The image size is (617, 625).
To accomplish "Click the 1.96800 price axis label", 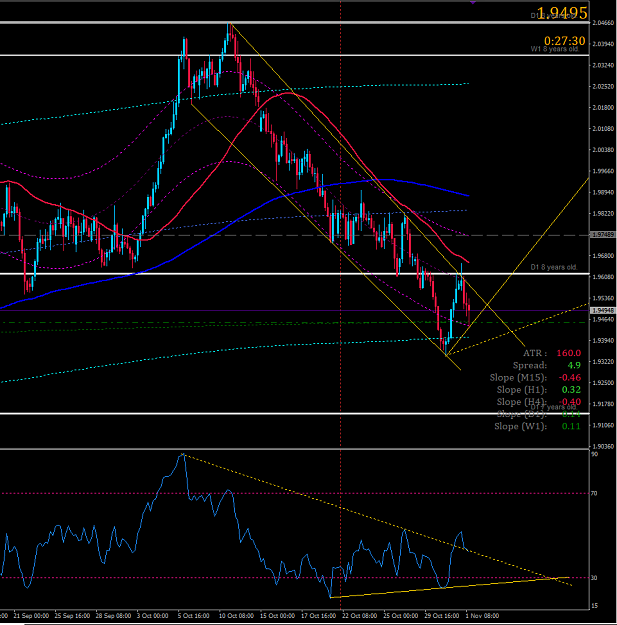I will [x=603, y=256].
